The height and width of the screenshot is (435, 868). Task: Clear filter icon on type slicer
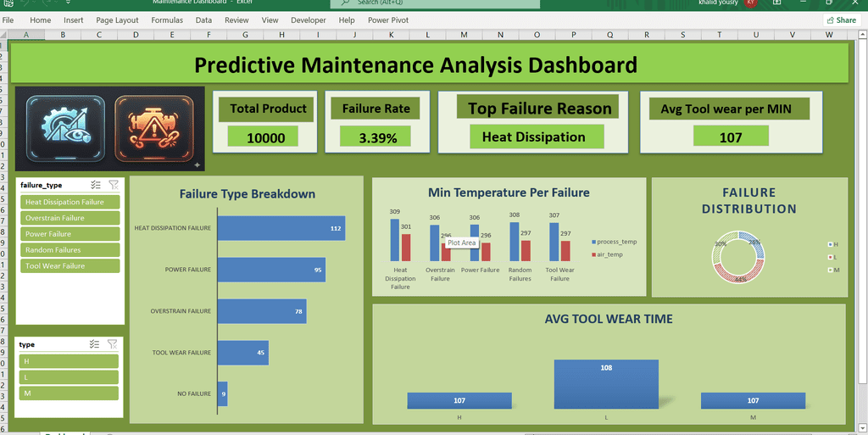click(113, 344)
